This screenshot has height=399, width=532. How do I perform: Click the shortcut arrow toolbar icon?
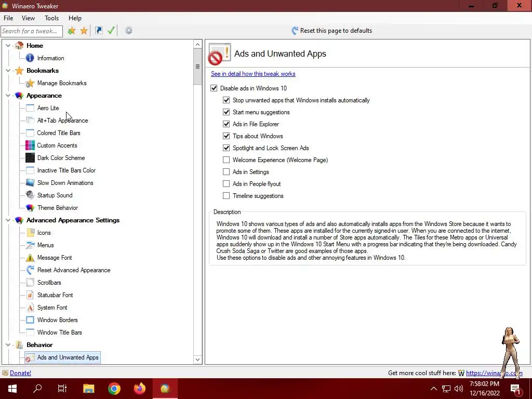(x=99, y=31)
